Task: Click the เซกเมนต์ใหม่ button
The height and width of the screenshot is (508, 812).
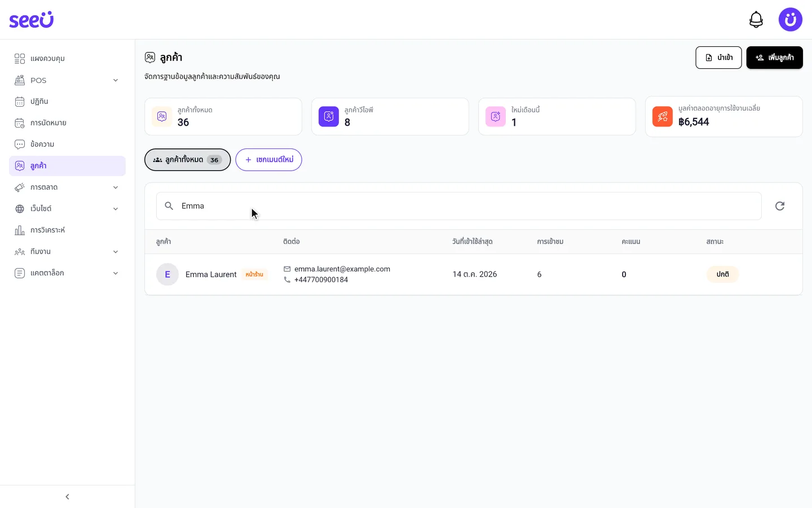Action: click(268, 160)
